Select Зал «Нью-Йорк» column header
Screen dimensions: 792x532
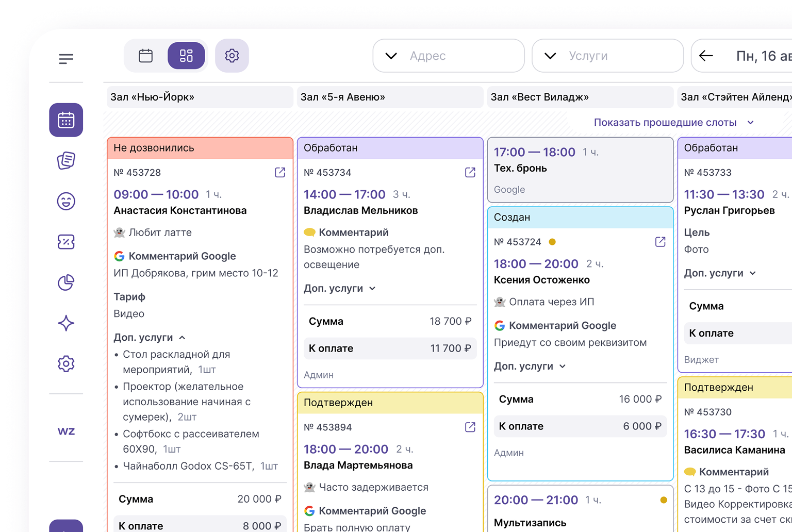click(x=200, y=97)
